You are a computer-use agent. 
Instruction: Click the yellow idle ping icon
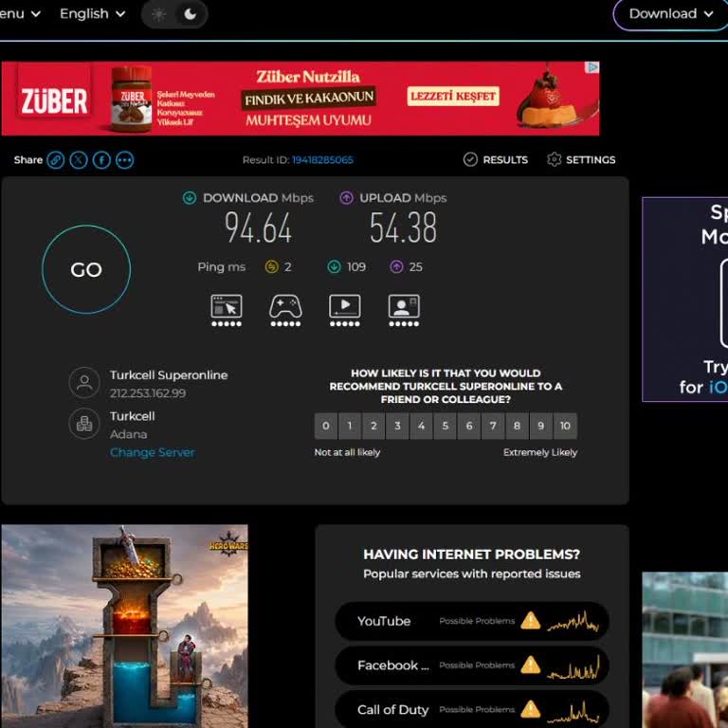(272, 266)
